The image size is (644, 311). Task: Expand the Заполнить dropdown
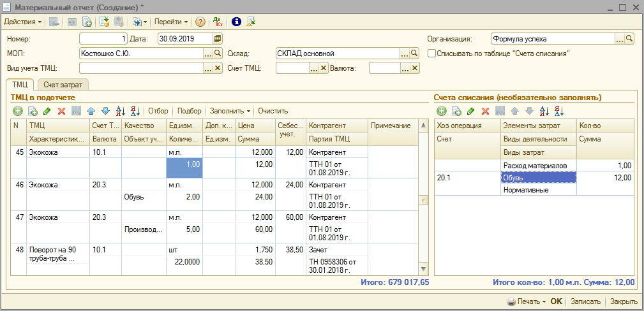pyautogui.click(x=230, y=111)
